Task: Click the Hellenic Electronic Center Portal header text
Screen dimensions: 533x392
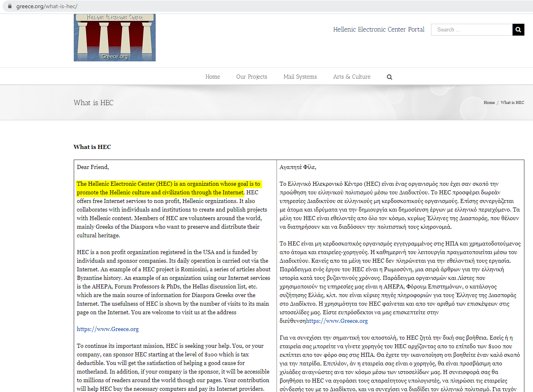Action: click(379, 29)
